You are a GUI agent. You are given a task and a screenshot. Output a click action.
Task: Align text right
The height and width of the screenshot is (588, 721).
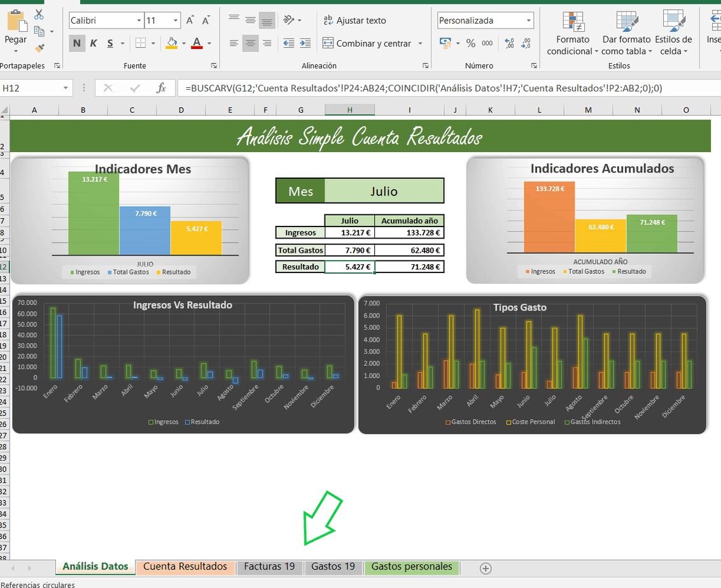(267, 43)
